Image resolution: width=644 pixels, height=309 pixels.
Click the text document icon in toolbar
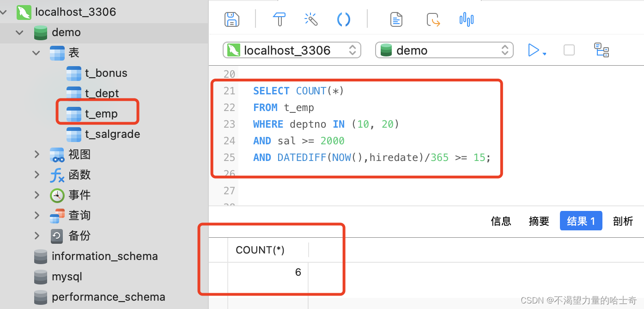tap(396, 19)
